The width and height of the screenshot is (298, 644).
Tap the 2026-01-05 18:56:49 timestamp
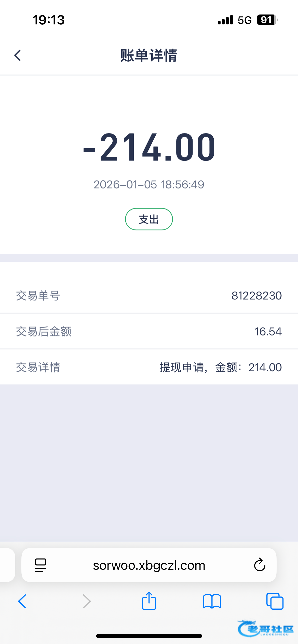149,185
